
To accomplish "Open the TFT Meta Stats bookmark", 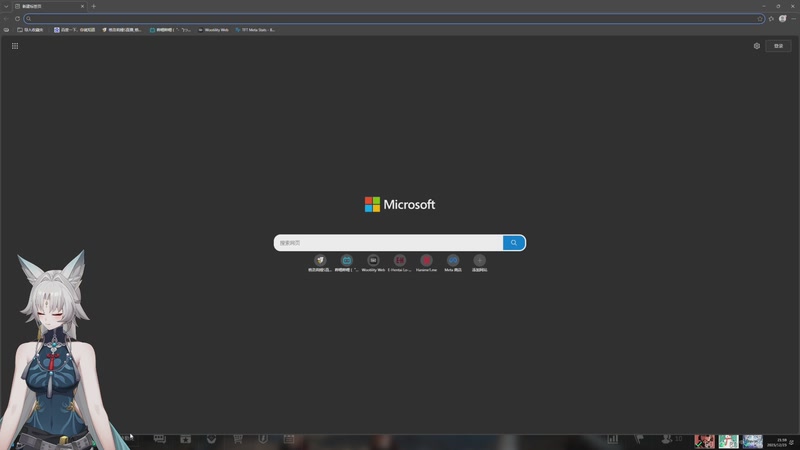I will [x=255, y=30].
